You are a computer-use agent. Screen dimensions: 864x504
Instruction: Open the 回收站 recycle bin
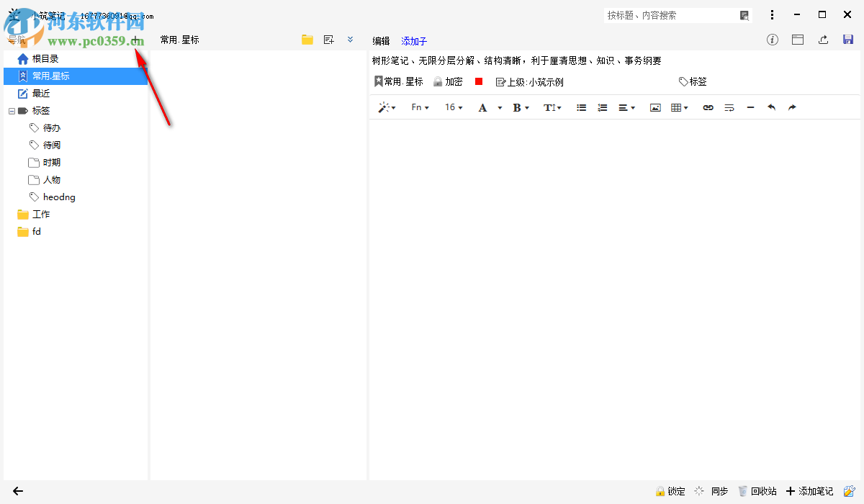pos(757,490)
